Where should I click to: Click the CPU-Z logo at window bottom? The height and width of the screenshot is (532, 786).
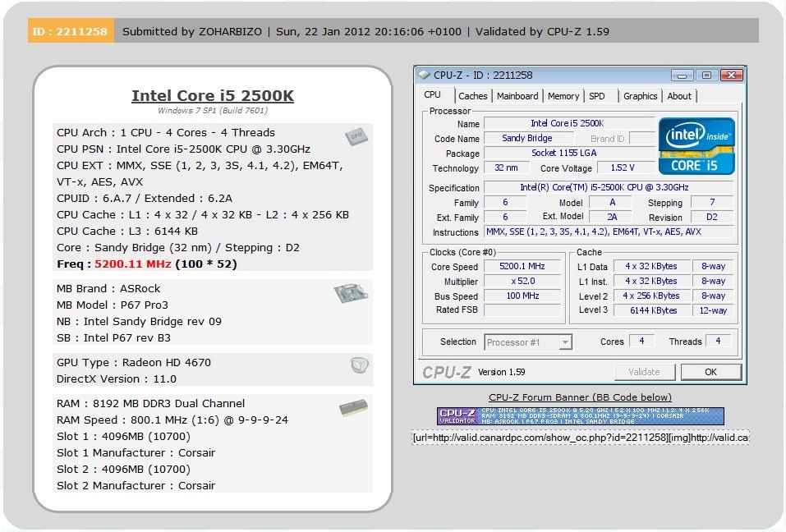pyautogui.click(x=447, y=372)
